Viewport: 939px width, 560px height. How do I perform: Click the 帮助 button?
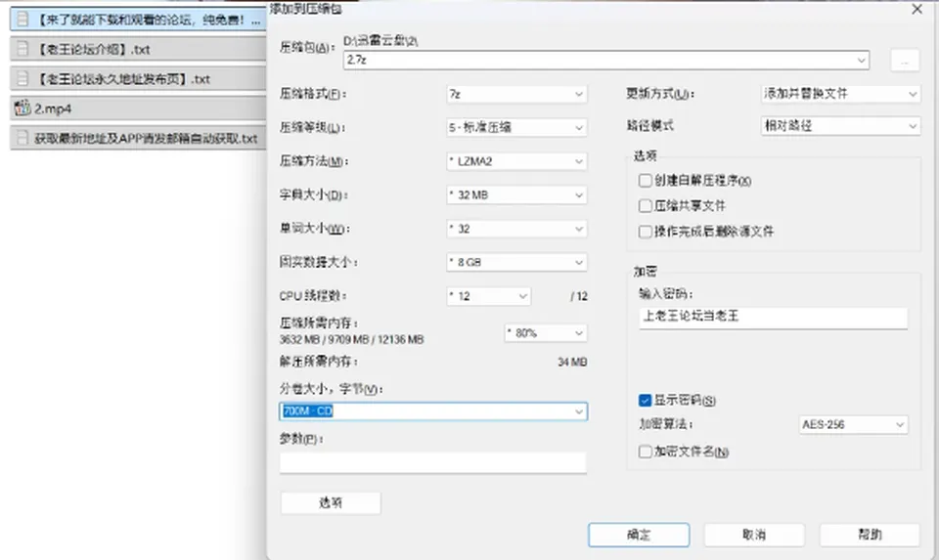click(x=870, y=535)
